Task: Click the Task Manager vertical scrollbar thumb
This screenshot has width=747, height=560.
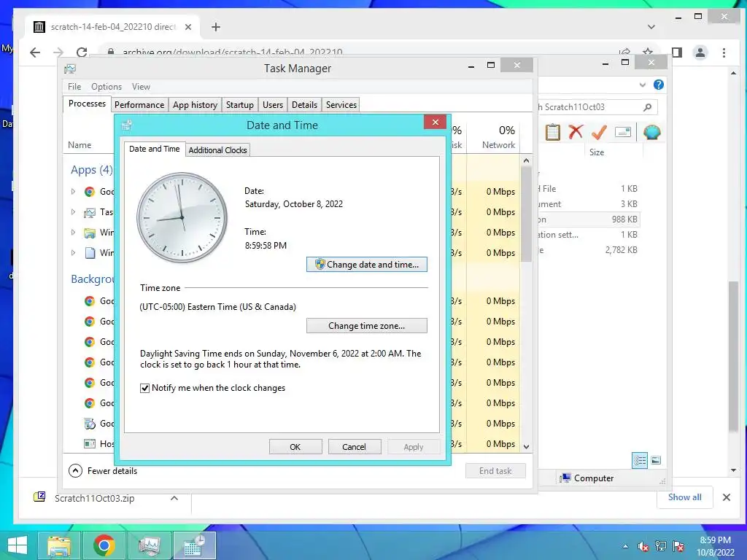Action: pyautogui.click(x=526, y=214)
